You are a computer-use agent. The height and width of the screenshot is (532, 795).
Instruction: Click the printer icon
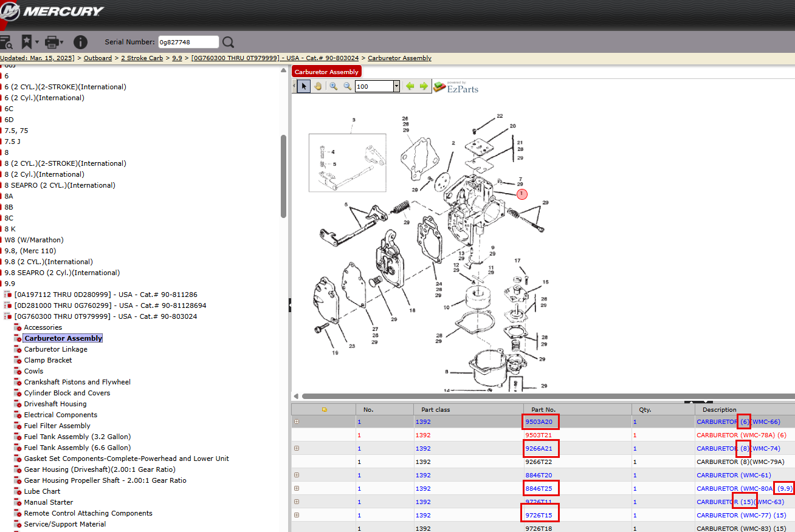52,42
